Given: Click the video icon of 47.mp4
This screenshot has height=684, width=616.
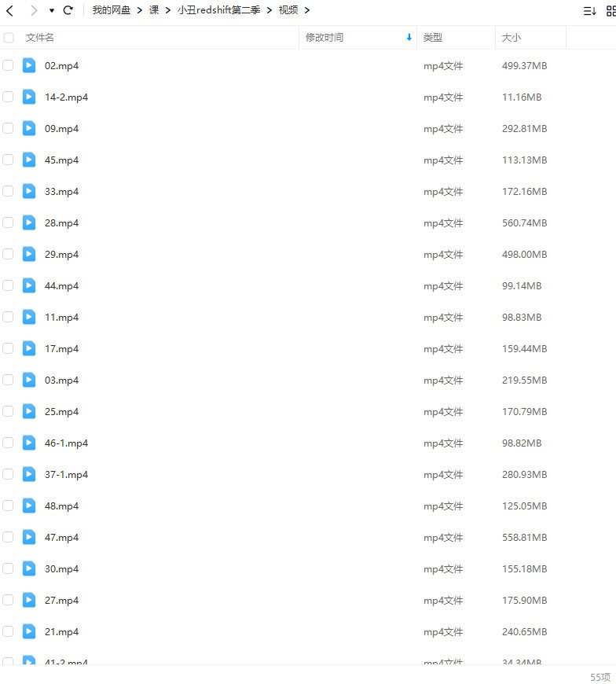Looking at the screenshot, I should [29, 536].
